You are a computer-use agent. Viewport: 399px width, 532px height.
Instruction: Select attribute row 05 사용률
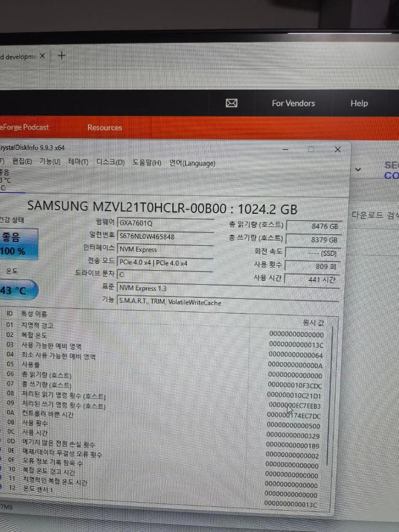coord(164,370)
